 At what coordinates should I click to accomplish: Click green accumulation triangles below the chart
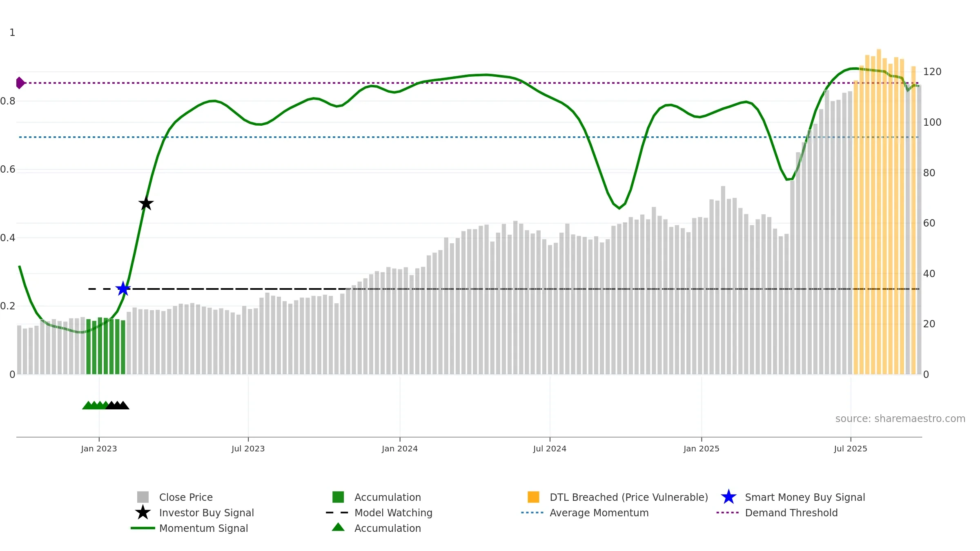(95, 405)
